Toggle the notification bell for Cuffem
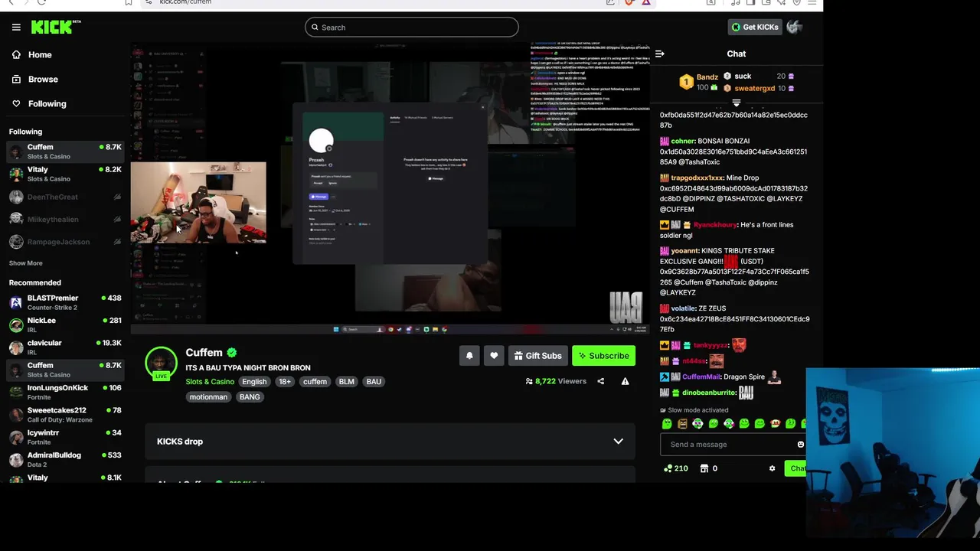 click(469, 356)
